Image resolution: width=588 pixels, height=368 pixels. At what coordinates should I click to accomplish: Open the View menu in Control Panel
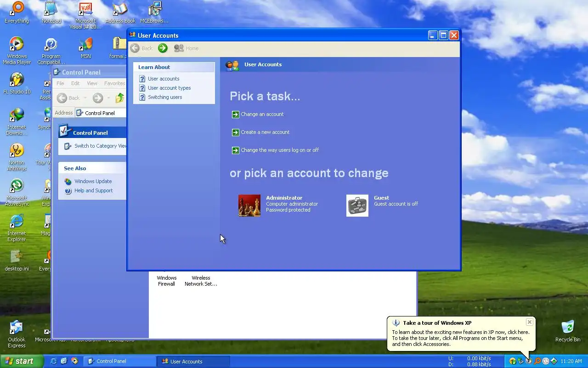[92, 83]
